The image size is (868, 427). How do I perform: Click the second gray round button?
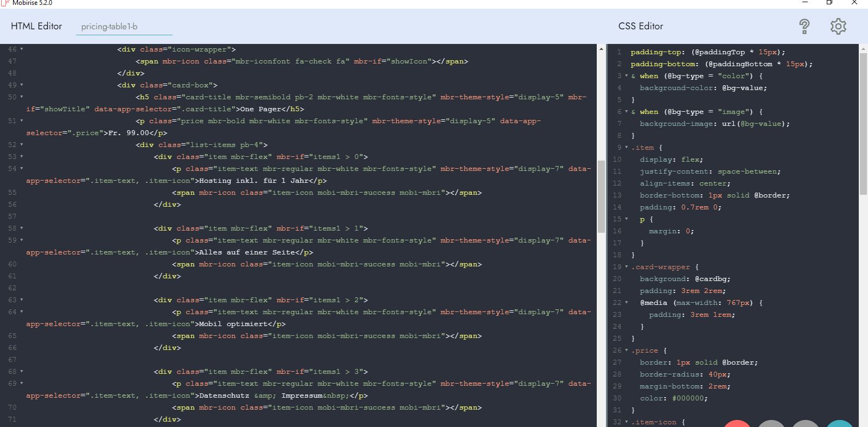pyautogui.click(x=806, y=424)
